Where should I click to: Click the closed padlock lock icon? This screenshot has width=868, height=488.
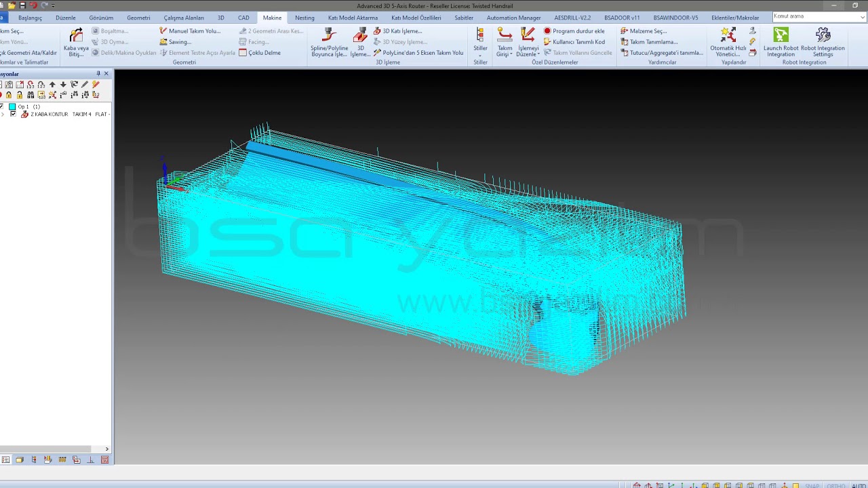pos(9,95)
